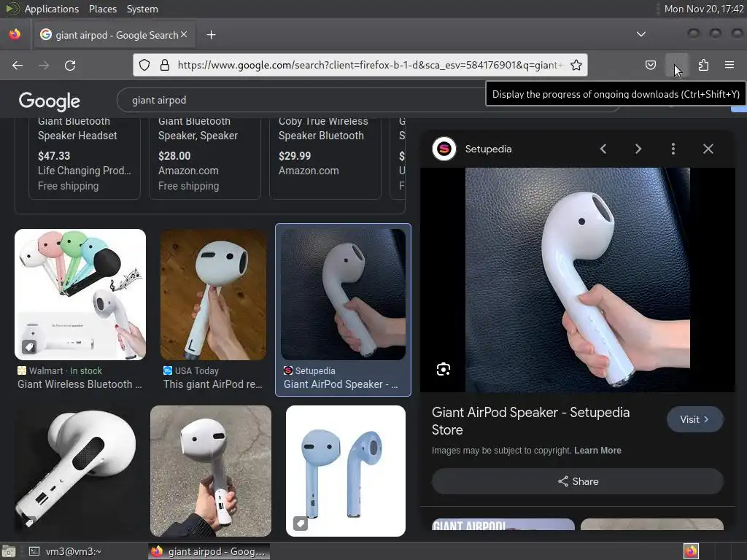This screenshot has width=747, height=560.
Task: Open the System menu
Action: pos(142,9)
